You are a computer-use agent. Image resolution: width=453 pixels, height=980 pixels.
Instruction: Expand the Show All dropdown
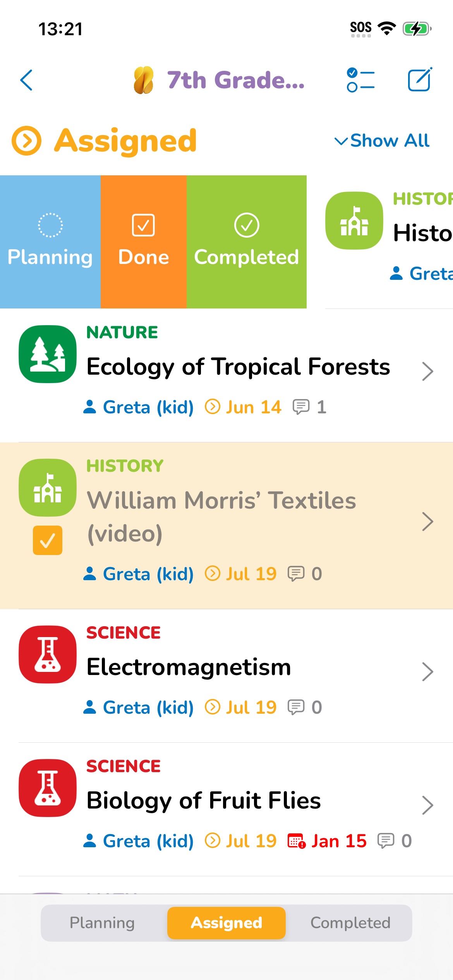tap(382, 140)
